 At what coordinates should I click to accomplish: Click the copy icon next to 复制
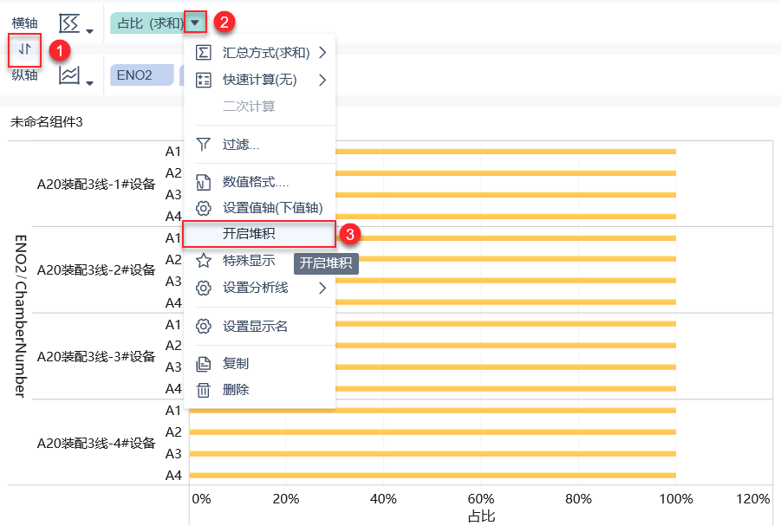point(204,364)
